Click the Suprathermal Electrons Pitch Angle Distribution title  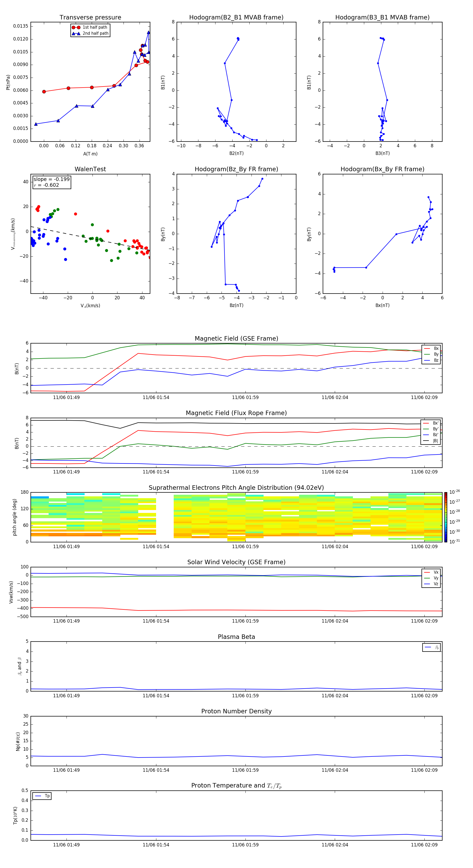pyautogui.click(x=236, y=488)
